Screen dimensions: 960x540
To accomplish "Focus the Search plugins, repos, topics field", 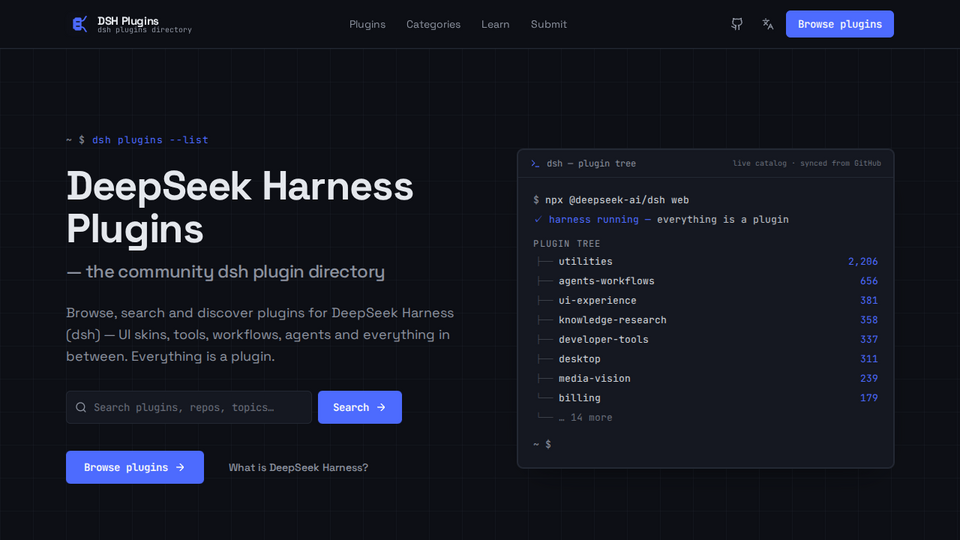I will pyautogui.click(x=189, y=407).
